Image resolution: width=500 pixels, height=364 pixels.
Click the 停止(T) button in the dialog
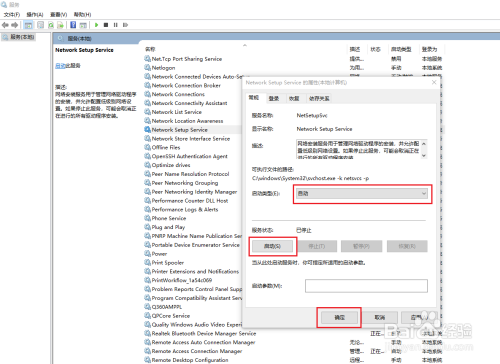317,246
